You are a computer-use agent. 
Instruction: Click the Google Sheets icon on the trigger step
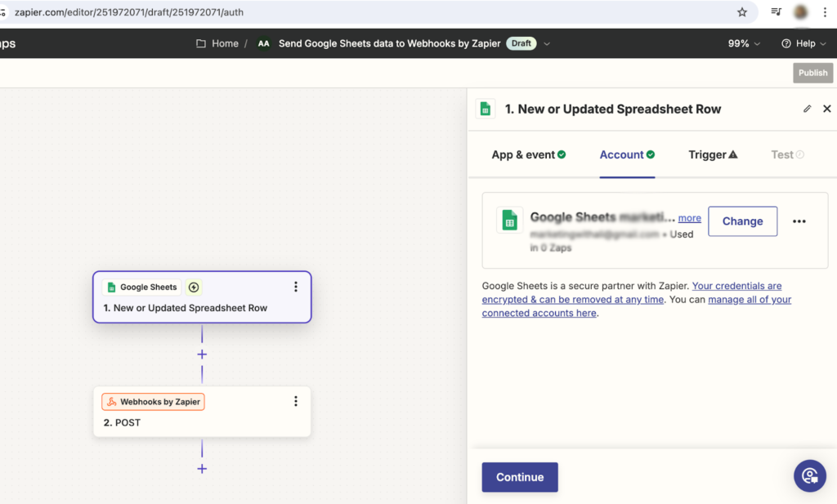point(112,287)
